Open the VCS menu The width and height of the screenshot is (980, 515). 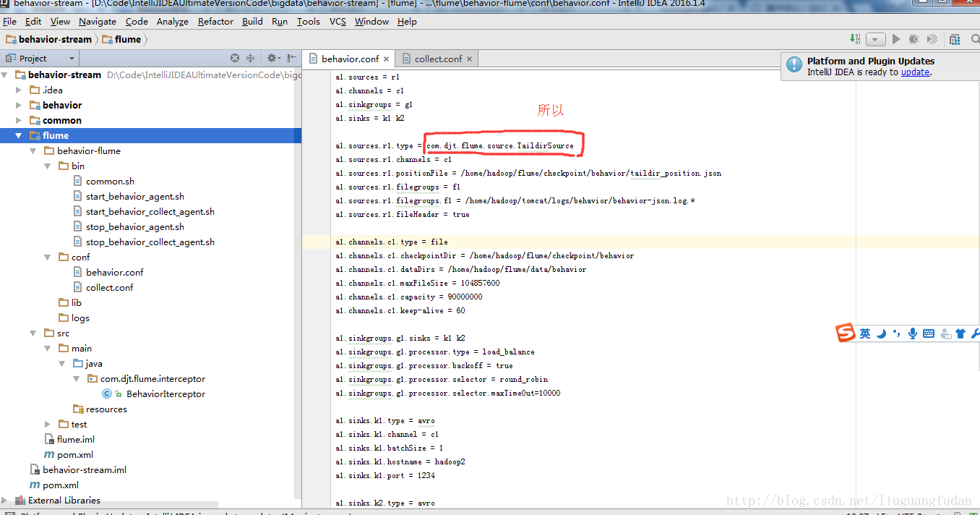338,21
